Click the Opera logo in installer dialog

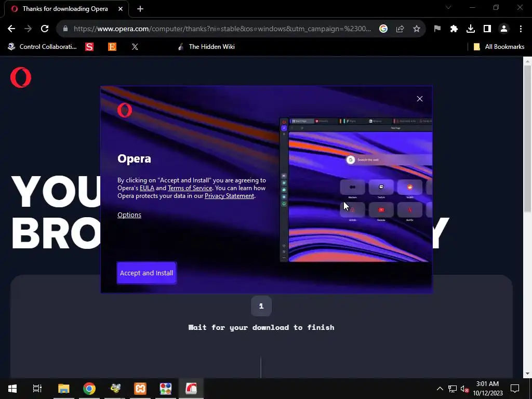pos(125,110)
